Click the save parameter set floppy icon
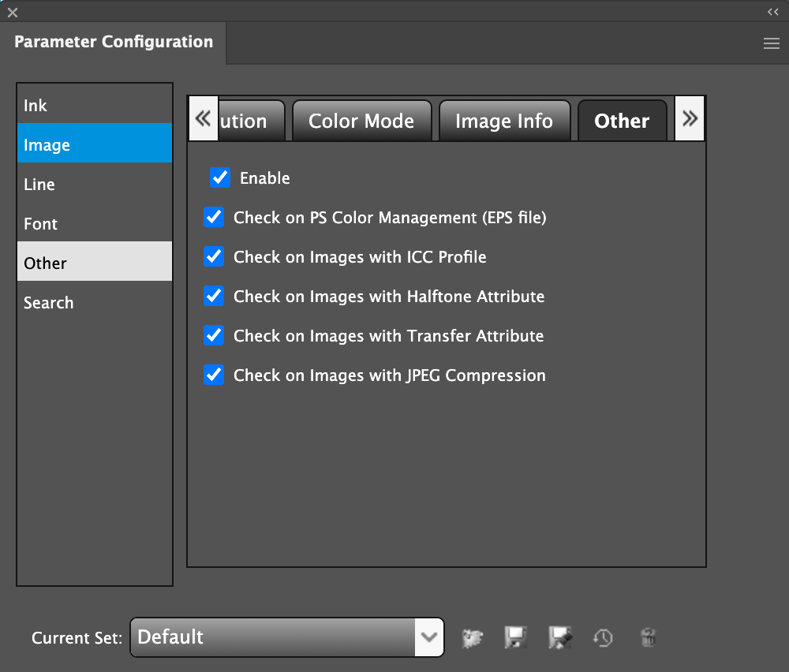This screenshot has height=672, width=789. click(515, 637)
